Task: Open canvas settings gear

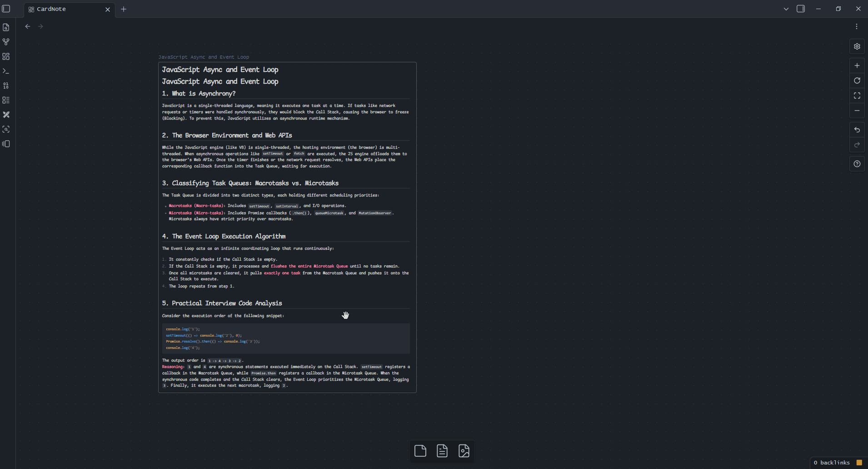Action: (857, 46)
